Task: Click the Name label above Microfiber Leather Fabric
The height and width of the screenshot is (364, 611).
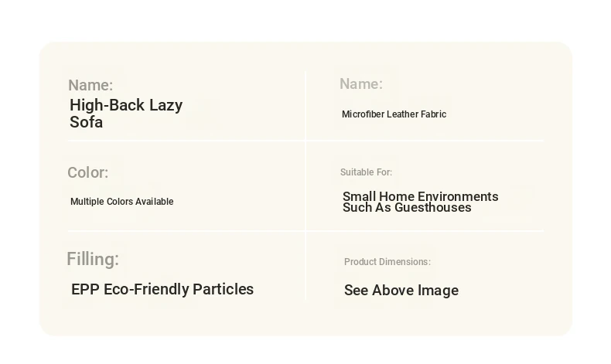Action: (x=360, y=83)
